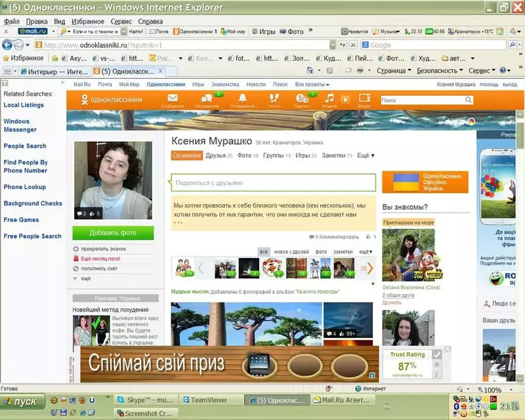
Task: Filter feed by новое у друзей
Action: pos(291,251)
